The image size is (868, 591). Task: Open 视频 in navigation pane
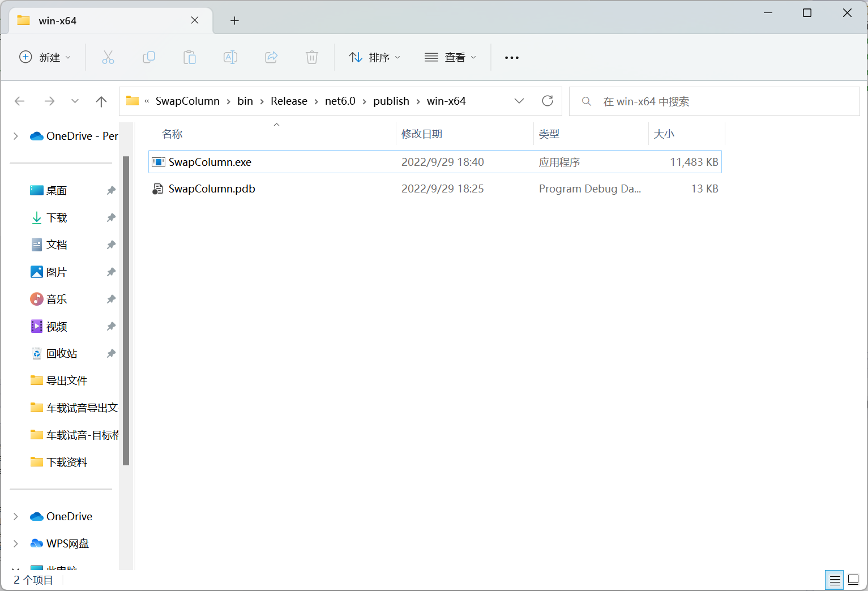coord(57,327)
